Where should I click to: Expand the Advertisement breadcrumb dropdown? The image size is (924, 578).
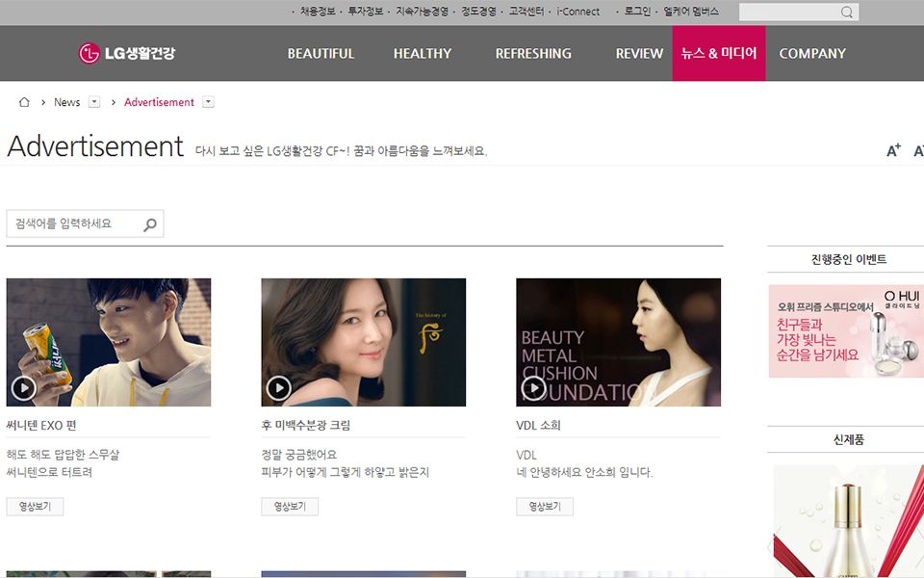(x=208, y=102)
